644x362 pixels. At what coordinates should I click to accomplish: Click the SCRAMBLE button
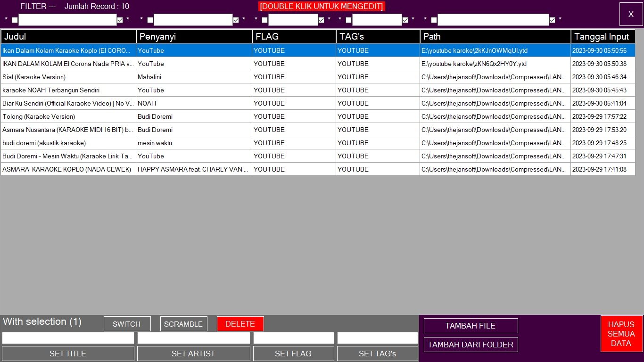[184, 324]
